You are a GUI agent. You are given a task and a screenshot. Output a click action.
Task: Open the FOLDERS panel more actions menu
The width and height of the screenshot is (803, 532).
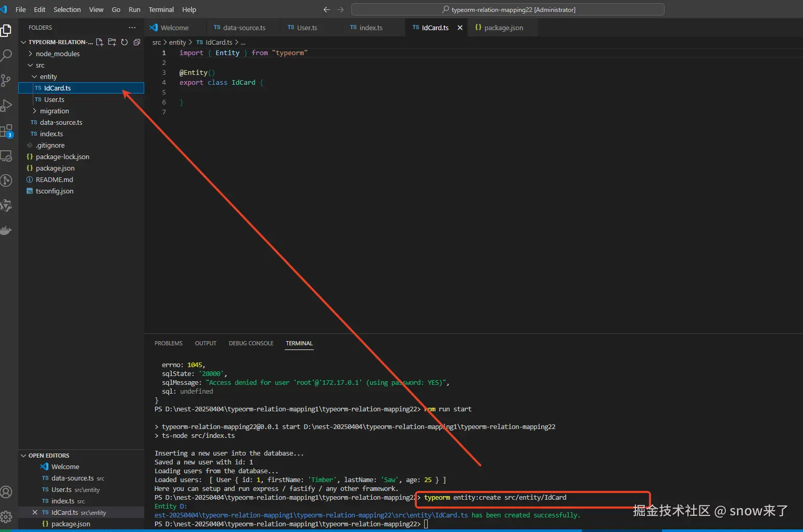(x=132, y=28)
